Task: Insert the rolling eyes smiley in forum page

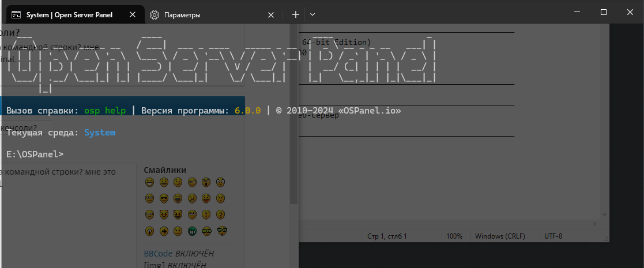Action: 192,214
